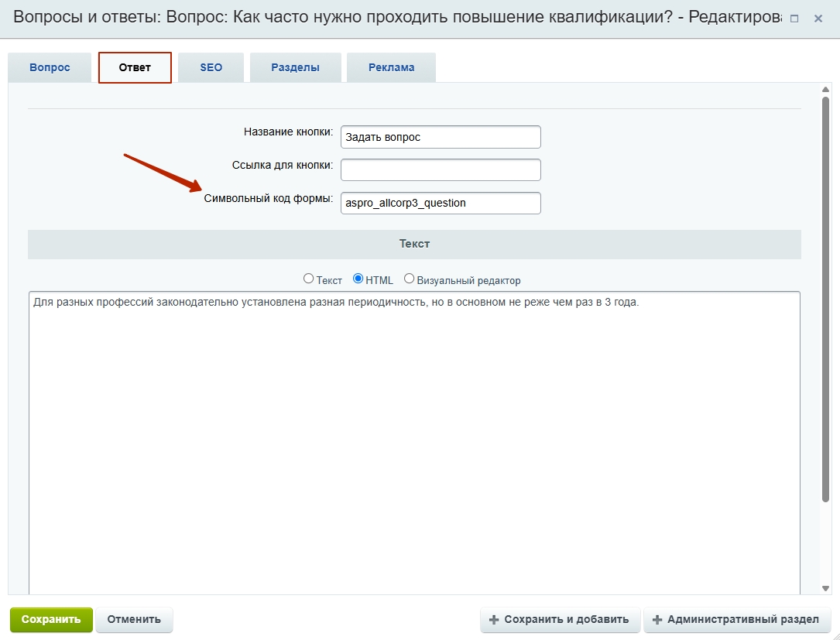
Task: Open the Ответ tab
Action: click(x=135, y=67)
